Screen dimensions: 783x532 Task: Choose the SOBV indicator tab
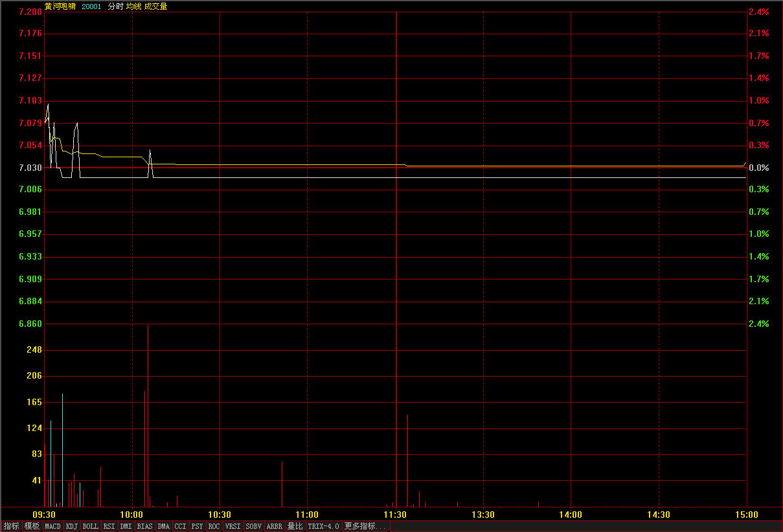(253, 526)
